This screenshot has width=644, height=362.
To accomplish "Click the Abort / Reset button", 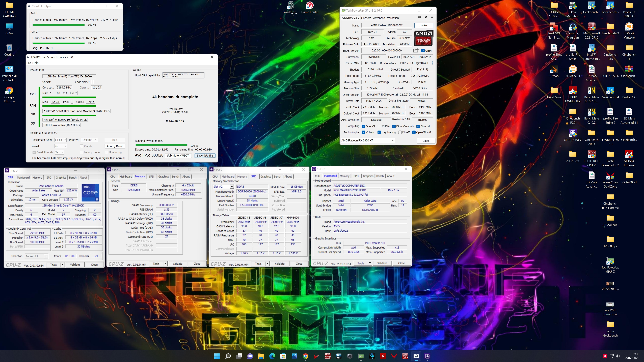I will click(x=115, y=146).
